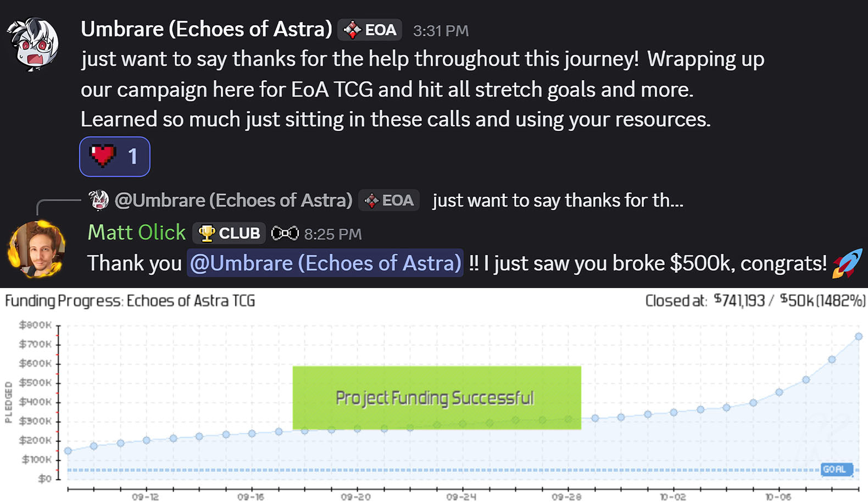This screenshot has width=868, height=503.
Task: Select the first leftmost data point on the chart
Action: [x=68, y=451]
